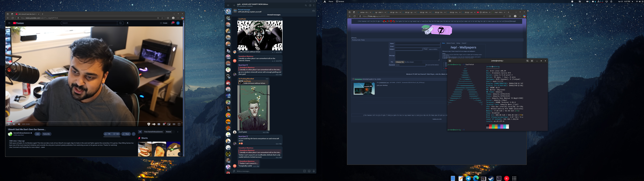Toggle Telegram right side panel
This screenshot has height=181, width=644.
coord(310,5)
